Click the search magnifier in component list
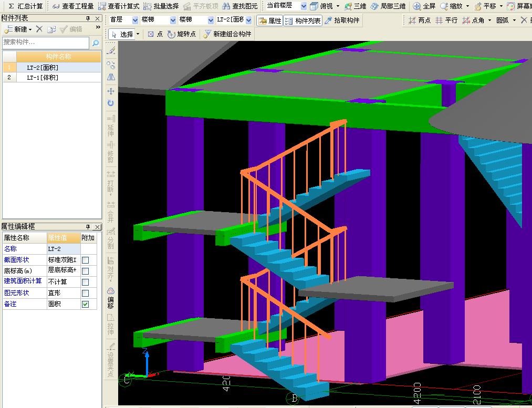 (x=96, y=43)
